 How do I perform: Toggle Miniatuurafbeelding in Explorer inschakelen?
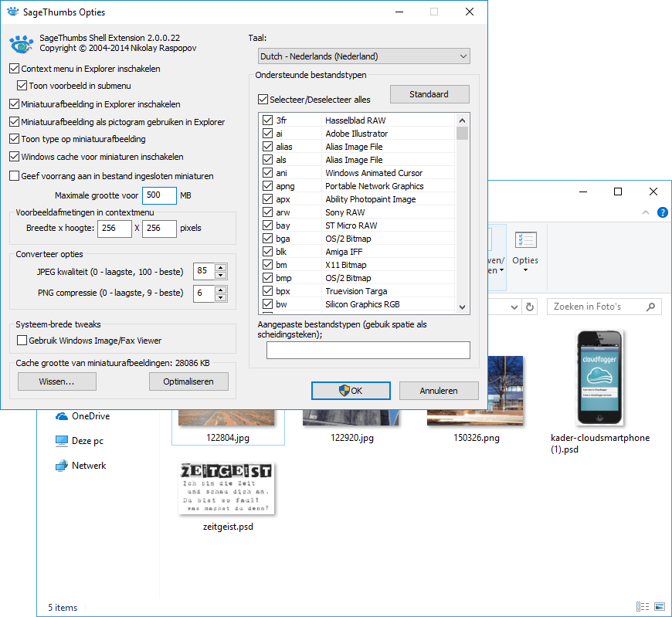coord(14,104)
